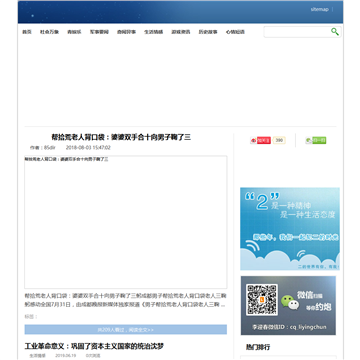
Task: Open the 社会万象 menu item
Action: 49,32
